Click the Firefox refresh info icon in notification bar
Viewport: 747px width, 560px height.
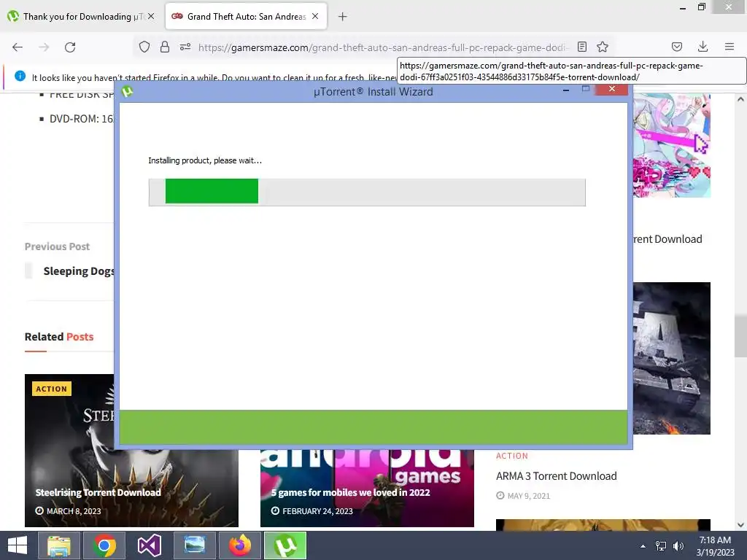point(20,76)
